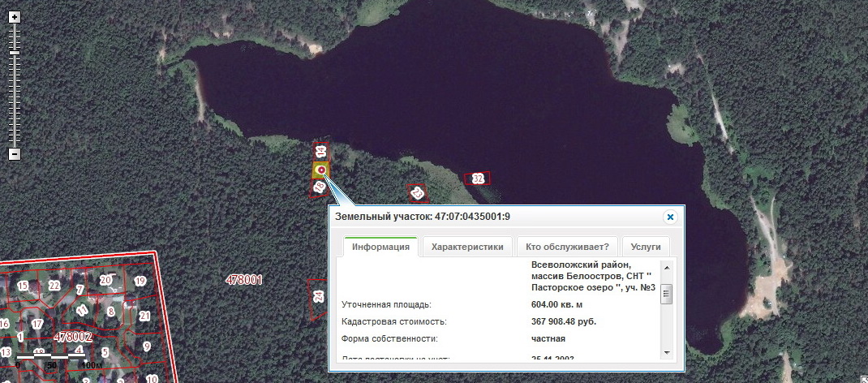
Task: Click the popup scrollbar down arrow
Action: coord(667,352)
